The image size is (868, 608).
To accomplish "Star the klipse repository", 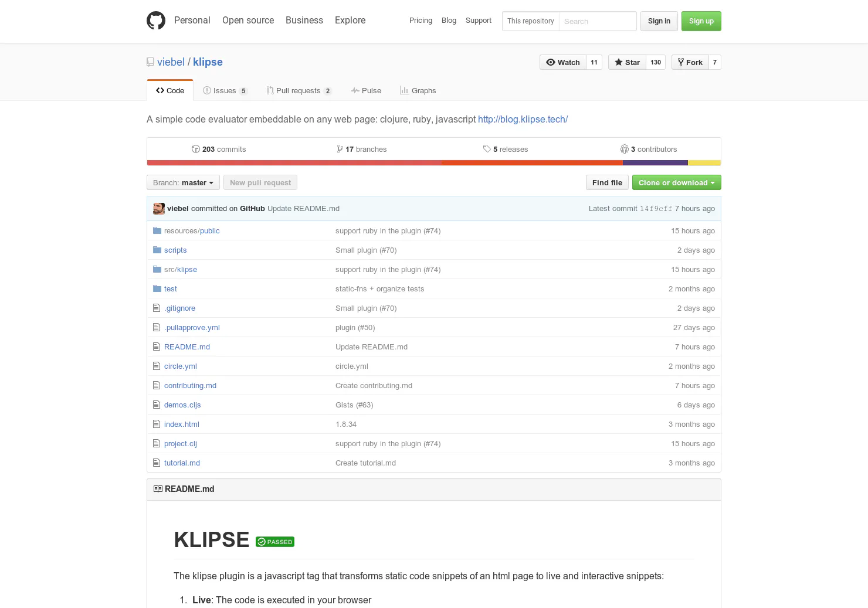I will 628,62.
